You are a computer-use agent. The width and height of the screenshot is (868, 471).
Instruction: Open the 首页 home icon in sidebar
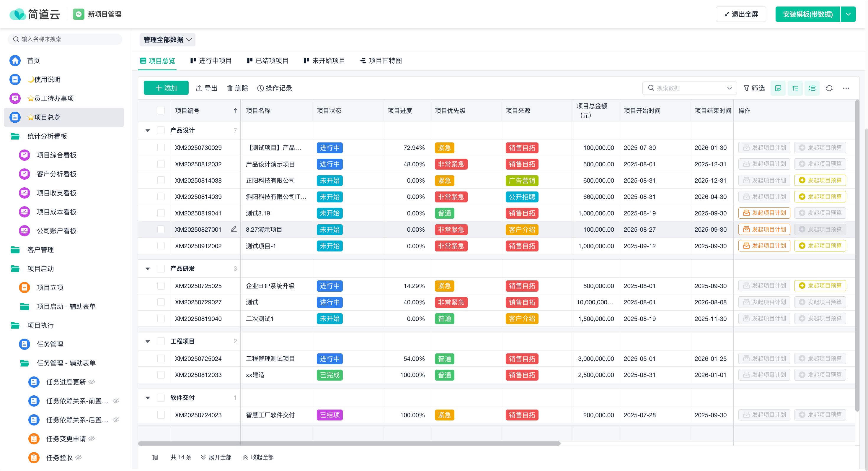click(x=15, y=60)
